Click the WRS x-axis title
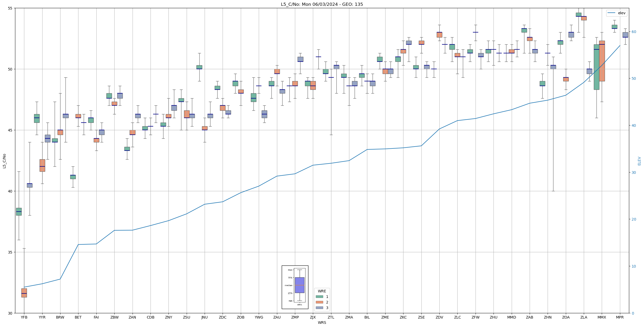 [x=322, y=323]
